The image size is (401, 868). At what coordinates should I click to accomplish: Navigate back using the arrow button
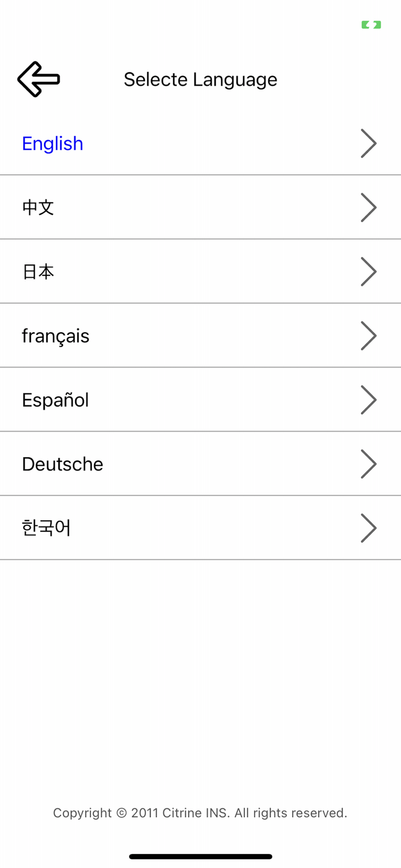[x=38, y=79]
